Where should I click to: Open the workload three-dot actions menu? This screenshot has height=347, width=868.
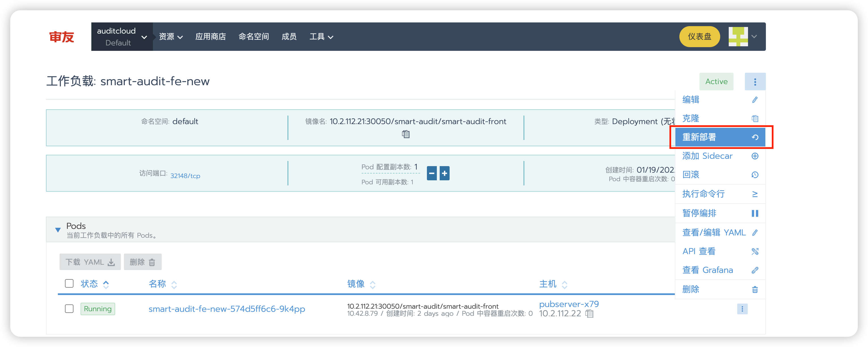(x=755, y=81)
